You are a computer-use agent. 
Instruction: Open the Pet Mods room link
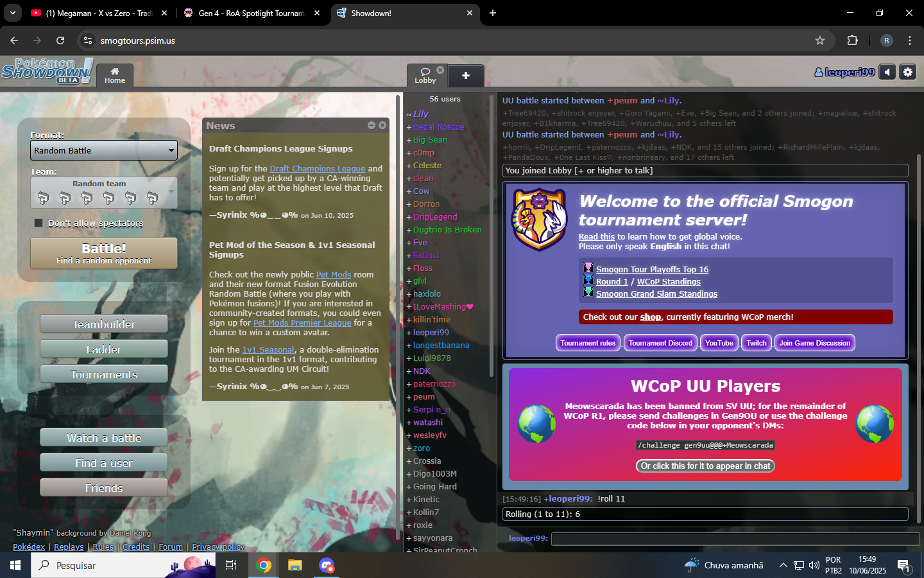pyautogui.click(x=334, y=274)
